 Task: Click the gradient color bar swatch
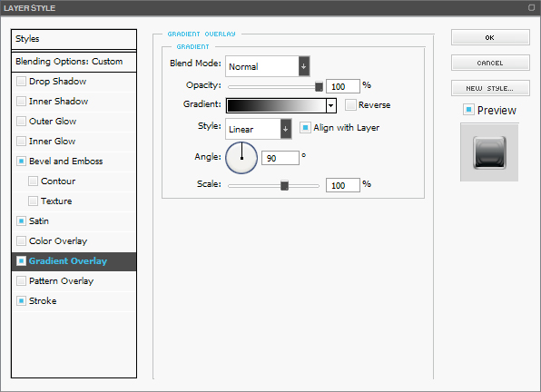coord(276,105)
